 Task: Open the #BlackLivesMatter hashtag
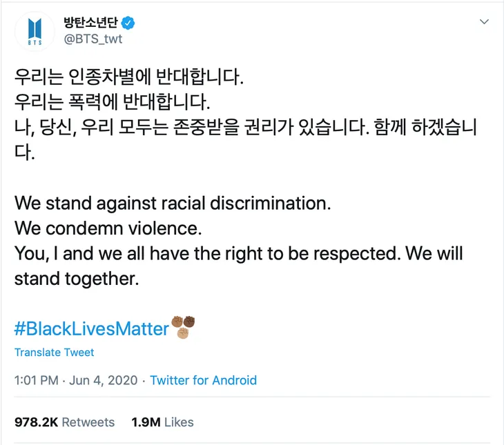point(92,328)
